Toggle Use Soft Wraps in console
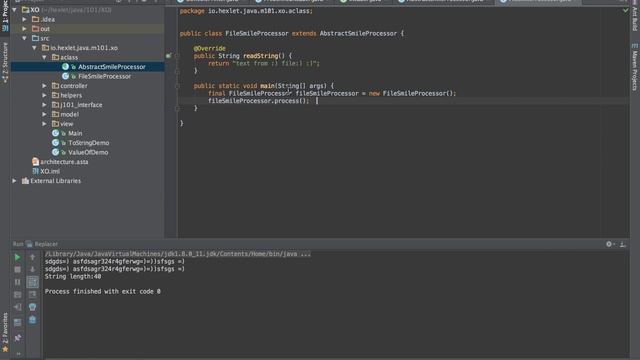 click(32, 282)
